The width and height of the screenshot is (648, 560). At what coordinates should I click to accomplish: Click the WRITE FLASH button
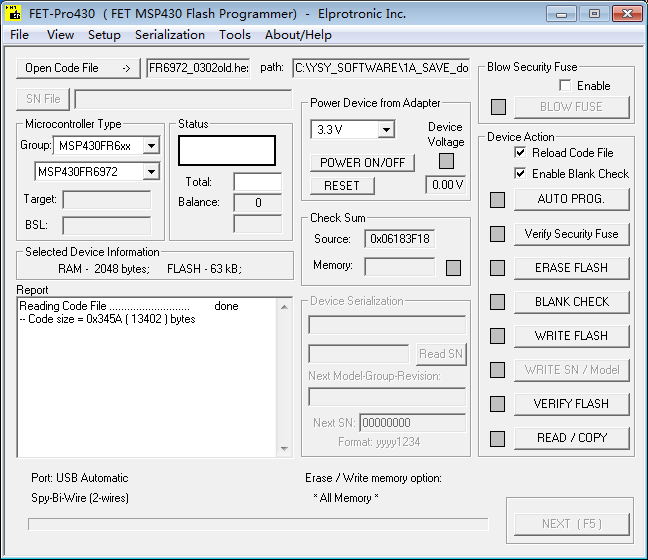(x=572, y=336)
